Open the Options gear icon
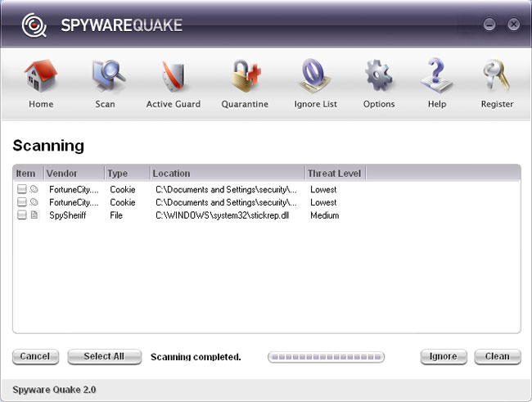Viewport: 532px width, 402px height. [379, 75]
